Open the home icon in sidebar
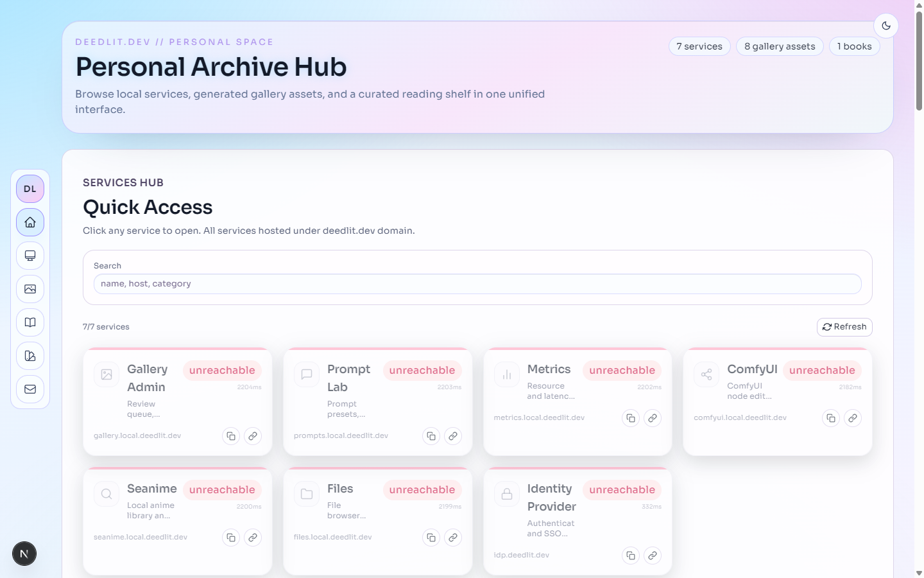This screenshot has width=924, height=578. [x=30, y=222]
